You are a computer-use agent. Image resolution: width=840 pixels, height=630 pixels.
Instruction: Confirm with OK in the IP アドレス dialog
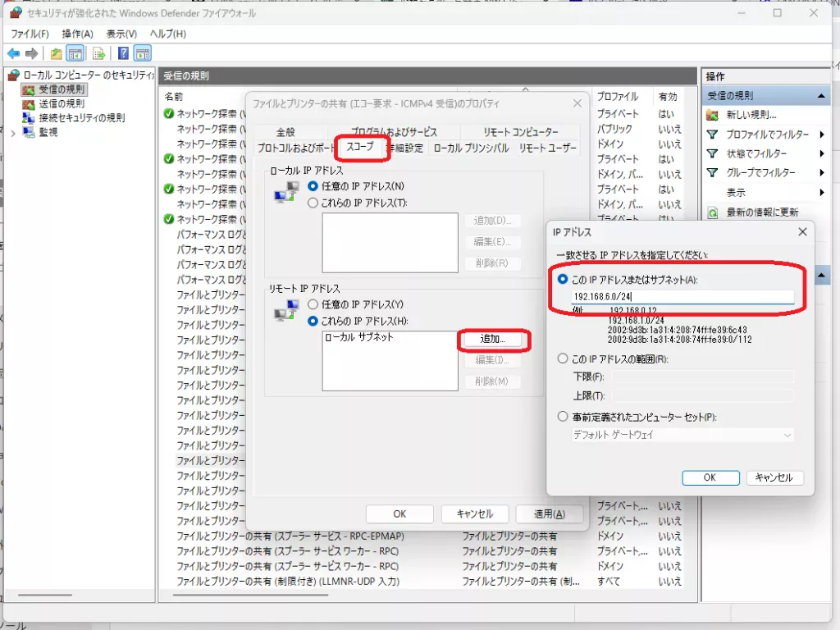point(710,477)
